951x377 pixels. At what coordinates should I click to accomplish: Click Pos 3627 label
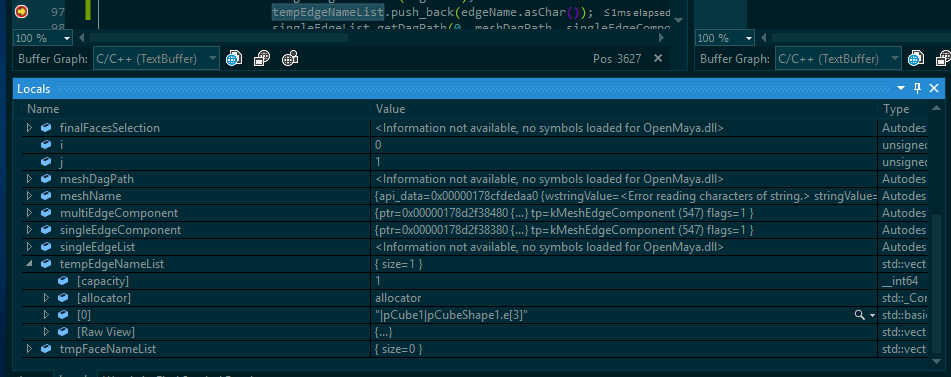click(617, 59)
